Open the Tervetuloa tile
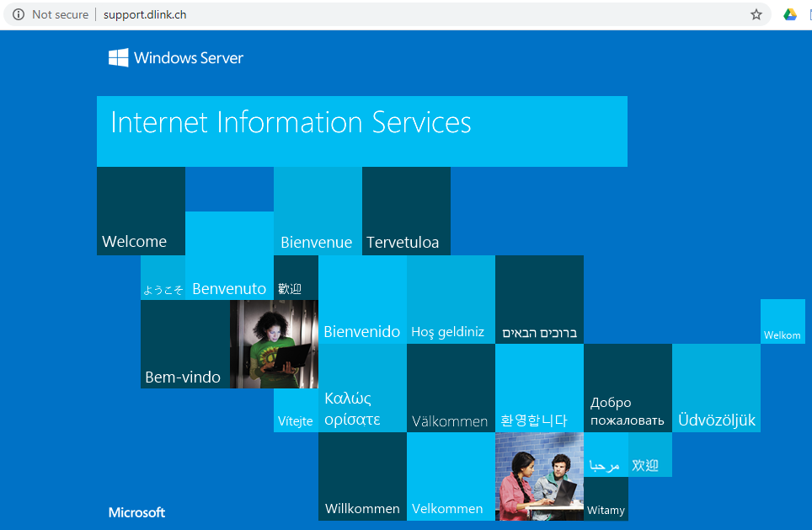 click(405, 211)
